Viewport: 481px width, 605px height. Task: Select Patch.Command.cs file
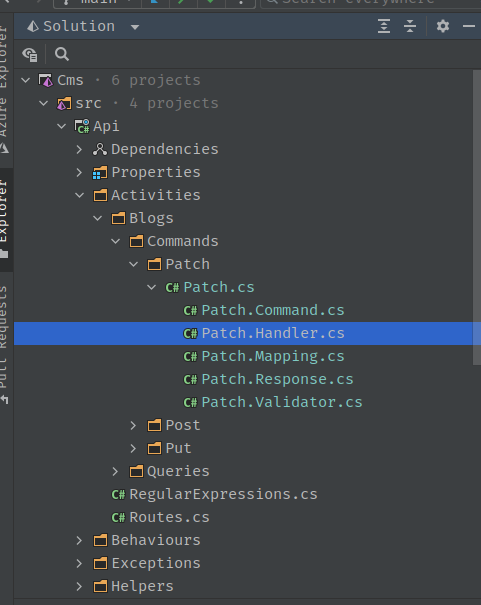[273, 310]
